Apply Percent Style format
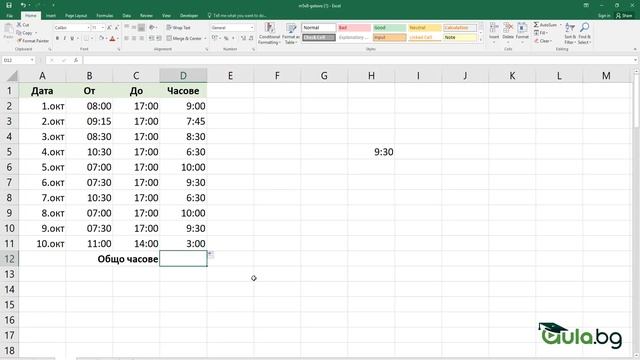Image resolution: width=640 pixels, height=360 pixels. [x=226, y=38]
